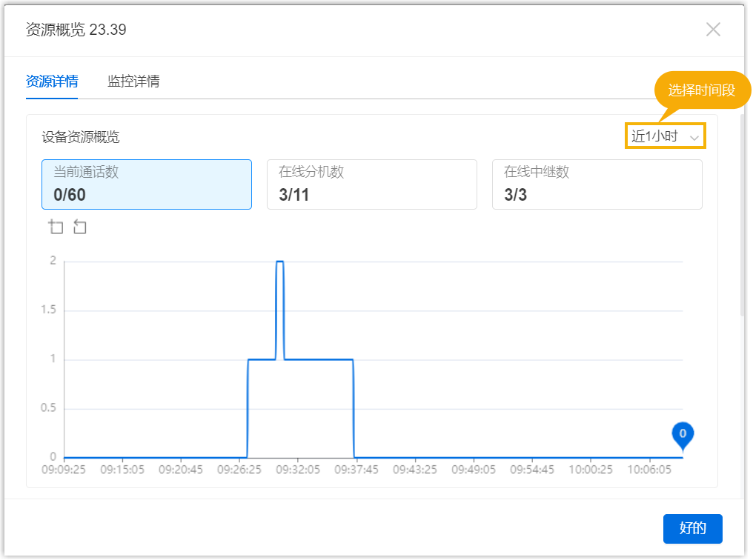Click the chart peak at value 2
Image resolution: width=753 pixels, height=560 pixels.
(x=280, y=261)
